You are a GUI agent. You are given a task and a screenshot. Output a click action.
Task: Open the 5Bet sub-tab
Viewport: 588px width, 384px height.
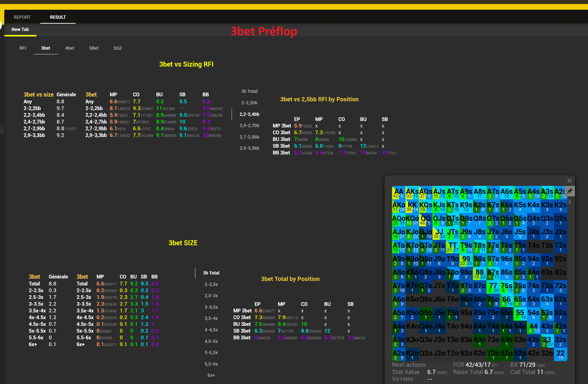[x=94, y=48]
